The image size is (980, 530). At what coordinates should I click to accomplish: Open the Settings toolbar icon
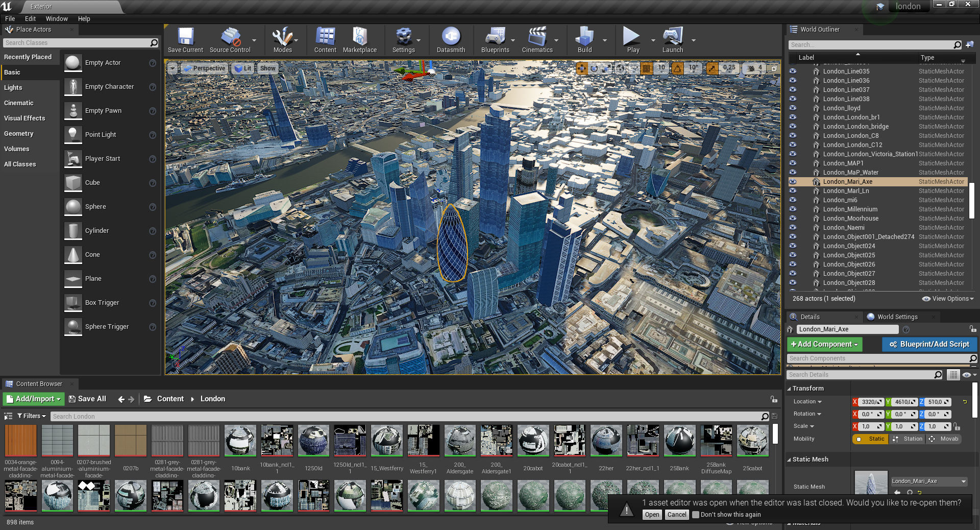[x=403, y=37]
